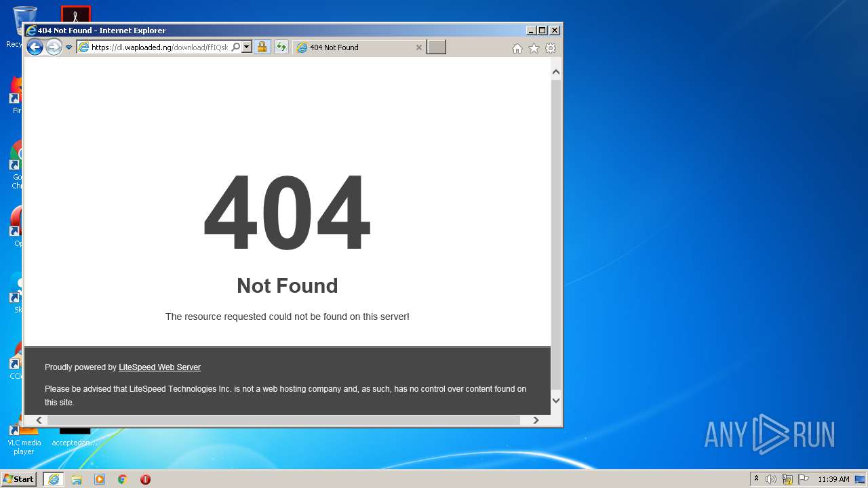Open the Windows Start menu
This screenshot has width=868, height=488.
point(19,479)
